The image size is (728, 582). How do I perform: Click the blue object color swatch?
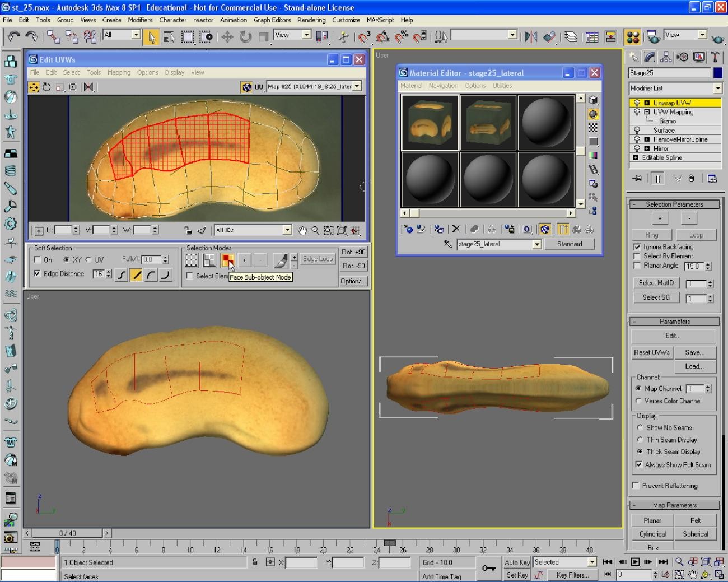pyautogui.click(x=717, y=73)
